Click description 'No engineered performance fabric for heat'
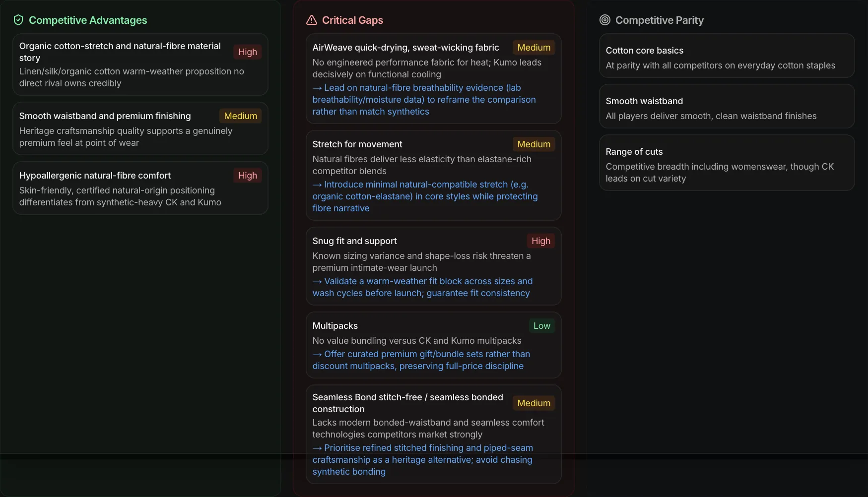The height and width of the screenshot is (497, 868). [427, 68]
